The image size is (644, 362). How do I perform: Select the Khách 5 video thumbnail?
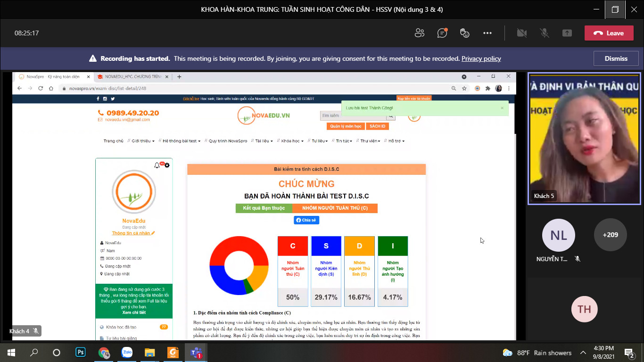584,139
